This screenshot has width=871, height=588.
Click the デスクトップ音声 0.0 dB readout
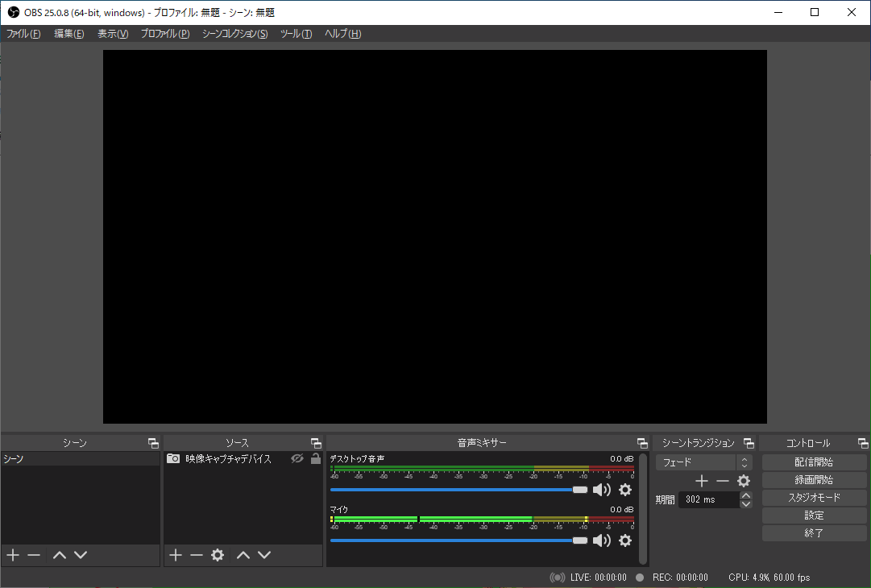point(621,458)
